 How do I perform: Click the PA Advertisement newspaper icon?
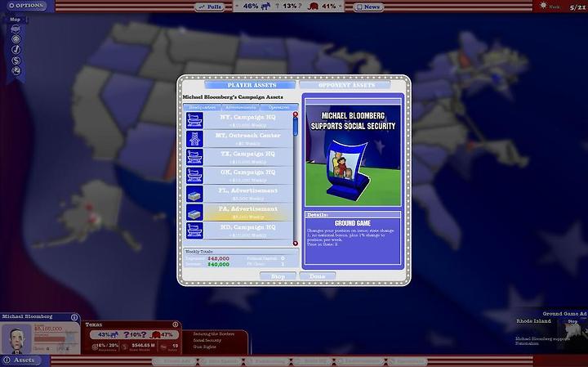194,213
